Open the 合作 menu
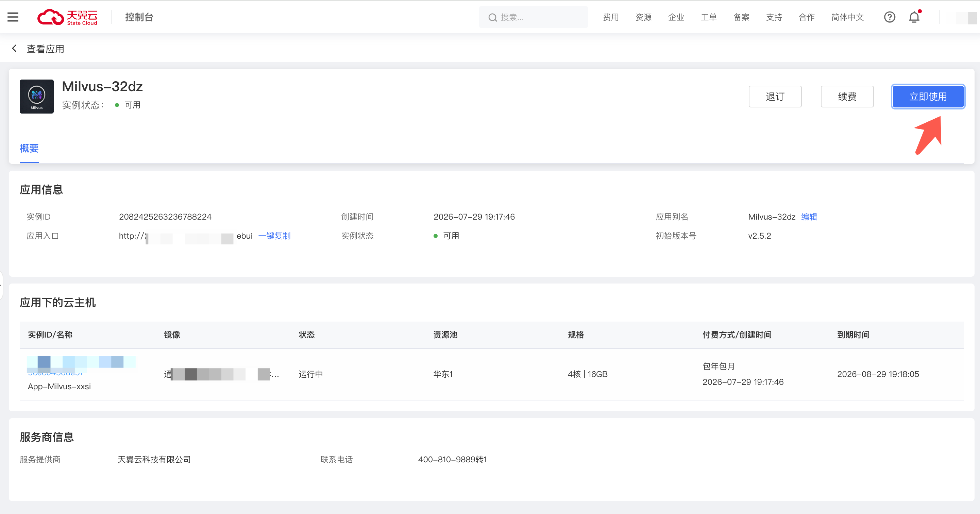 (807, 17)
